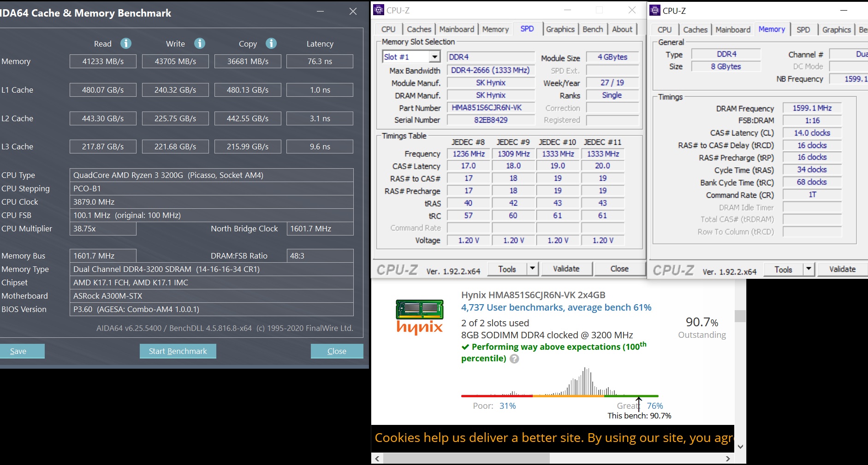Click the CAS# Latency value 14.0 clocks
The width and height of the screenshot is (868, 465).
click(812, 133)
